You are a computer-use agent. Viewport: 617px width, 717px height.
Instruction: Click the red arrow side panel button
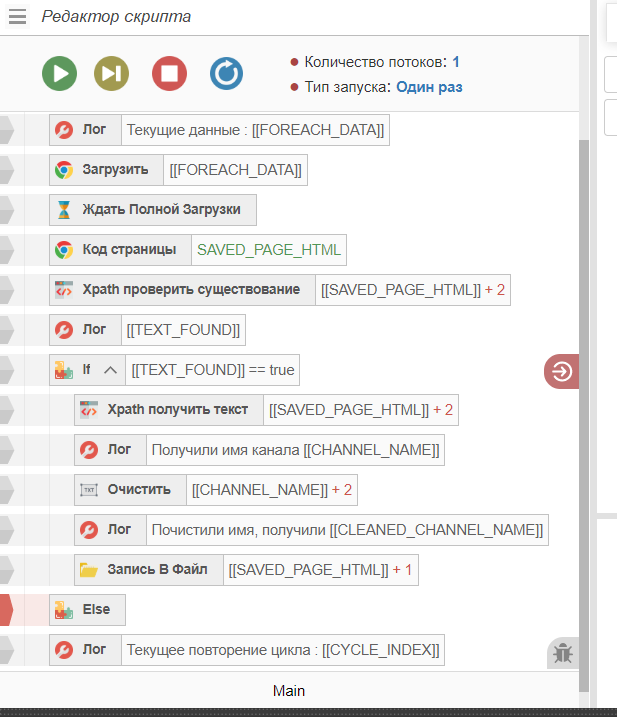(x=561, y=371)
